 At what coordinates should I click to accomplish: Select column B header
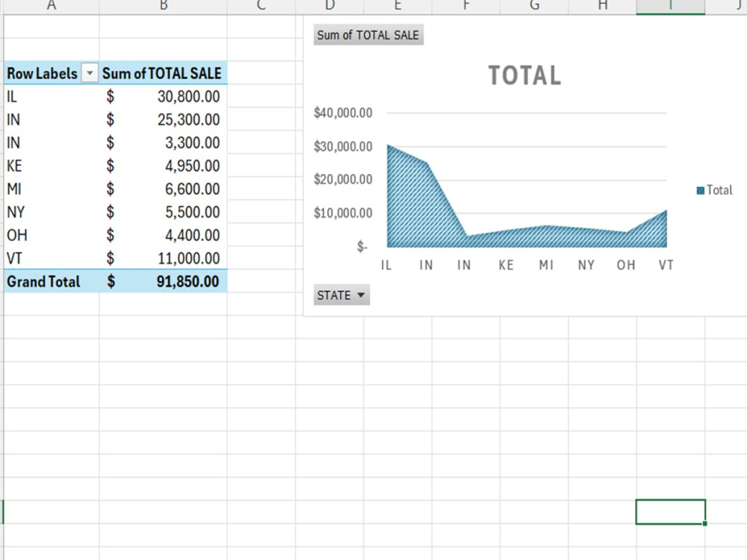(163, 6)
